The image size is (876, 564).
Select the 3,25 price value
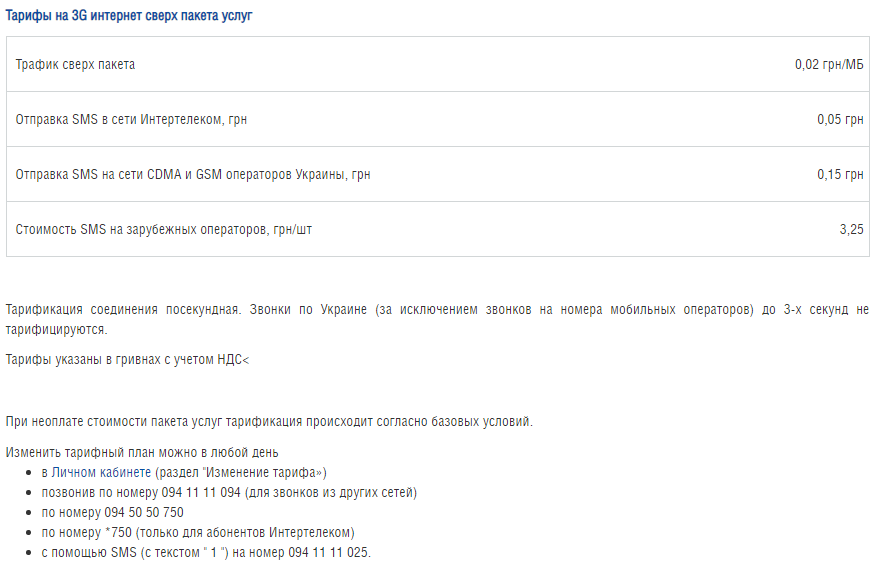tap(851, 230)
